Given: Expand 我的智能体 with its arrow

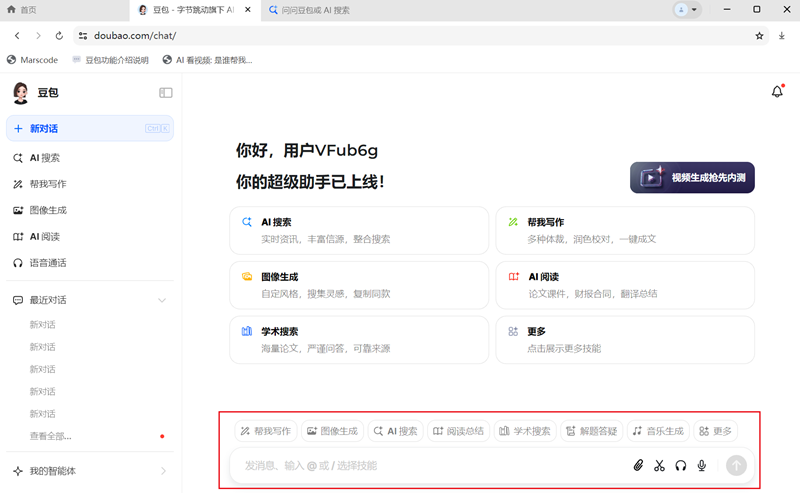Looking at the screenshot, I should (x=163, y=471).
